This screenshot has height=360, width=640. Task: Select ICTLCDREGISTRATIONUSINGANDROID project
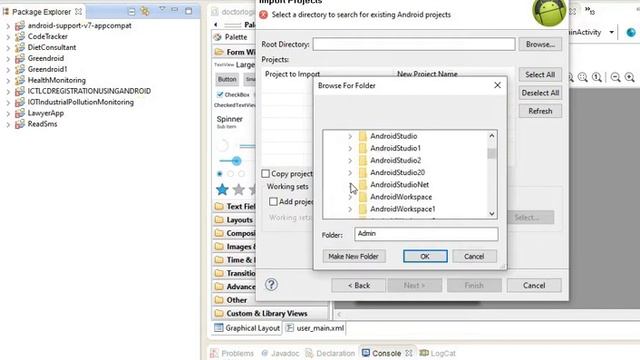[x=89, y=91]
